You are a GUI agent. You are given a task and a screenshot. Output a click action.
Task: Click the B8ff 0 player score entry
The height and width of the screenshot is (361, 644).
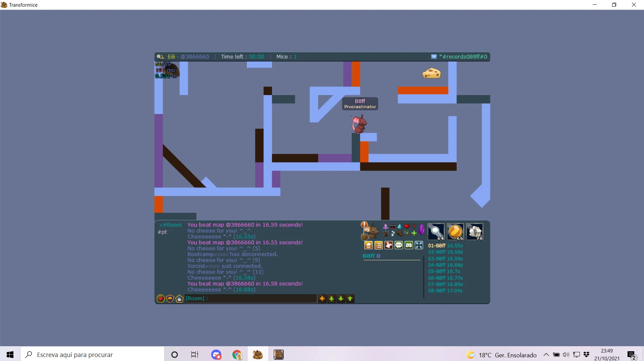coord(371,256)
